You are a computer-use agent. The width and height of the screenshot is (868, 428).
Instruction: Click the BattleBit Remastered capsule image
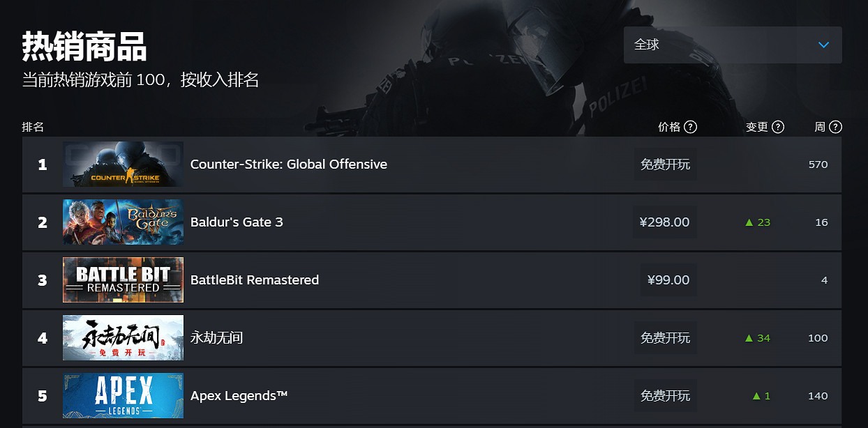coord(123,280)
